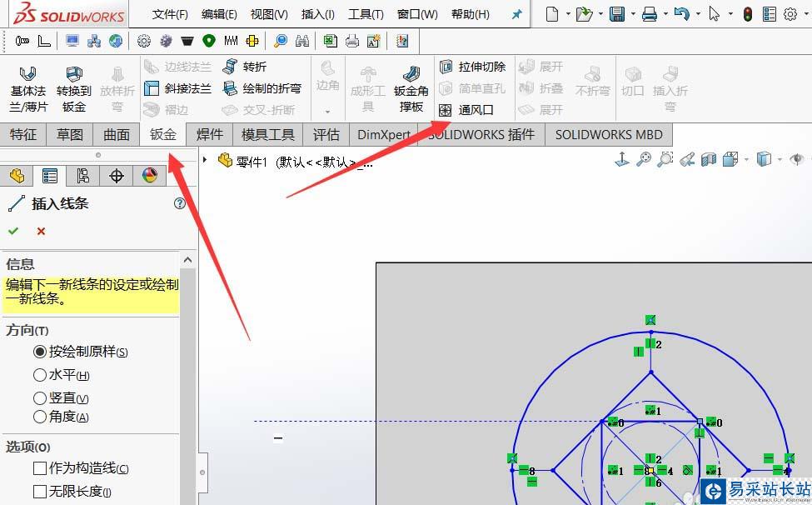This screenshot has width=812, height=505.
Task: Select the Extruded Cut tool (拉伸切除)
Action: pyautogui.click(x=472, y=67)
